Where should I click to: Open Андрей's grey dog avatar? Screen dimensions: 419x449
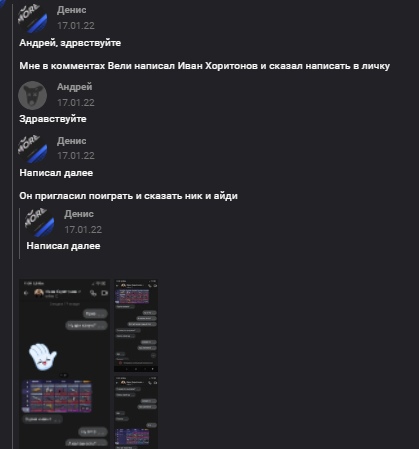(32, 95)
